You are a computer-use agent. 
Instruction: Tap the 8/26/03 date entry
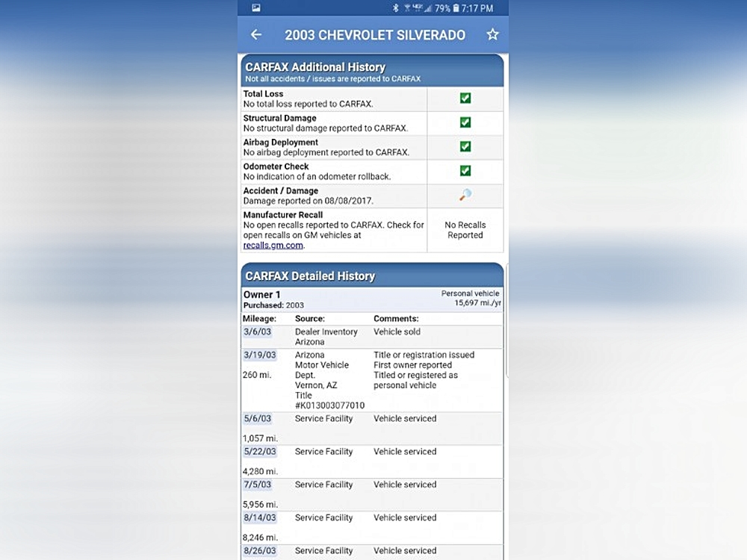260,550
